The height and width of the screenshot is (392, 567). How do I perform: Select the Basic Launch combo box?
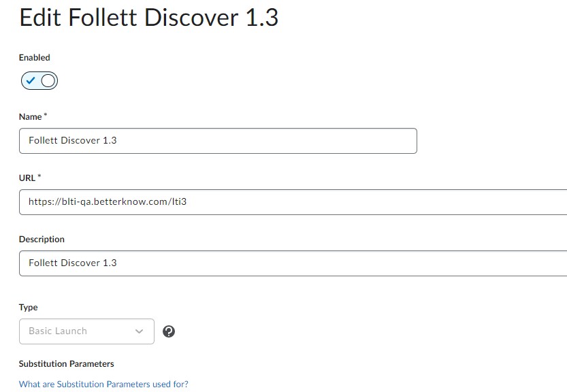tap(86, 331)
